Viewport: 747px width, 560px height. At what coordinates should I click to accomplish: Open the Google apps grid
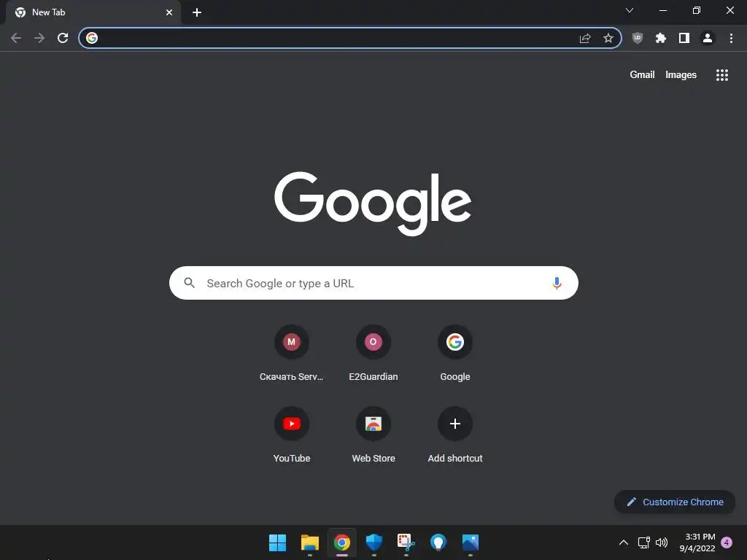721,75
